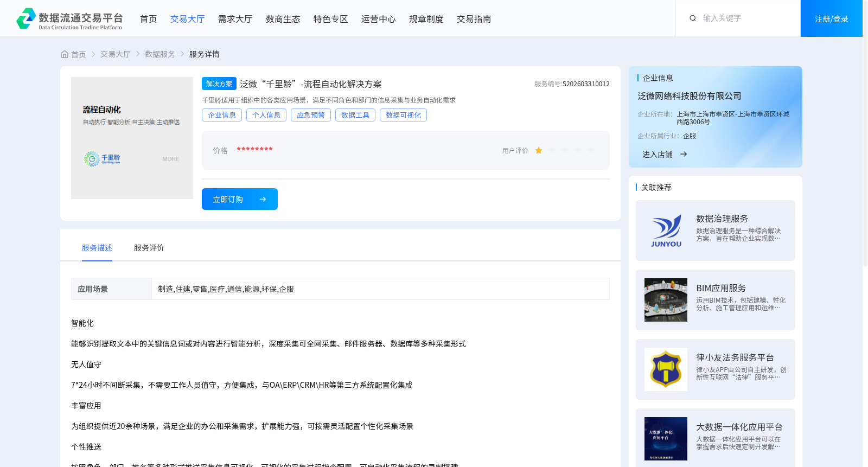Open the 特色专区 nav menu
The image size is (868, 467).
(x=331, y=19)
